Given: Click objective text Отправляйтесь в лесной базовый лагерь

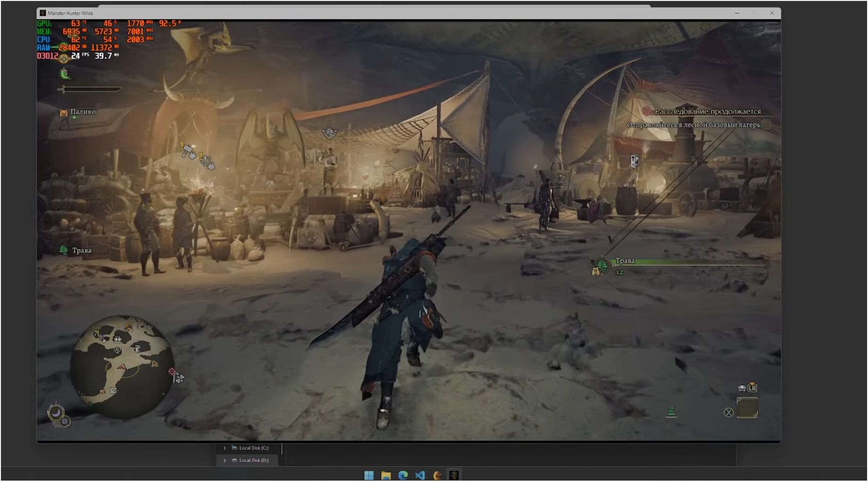Looking at the screenshot, I should click(693, 125).
